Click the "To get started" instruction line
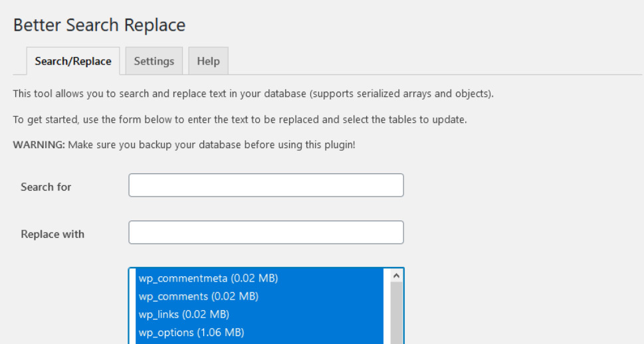Image resolution: width=644 pixels, height=344 pixels. tap(240, 120)
